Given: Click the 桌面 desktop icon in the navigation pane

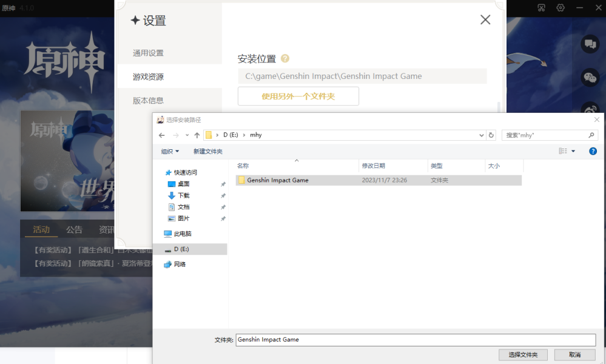Looking at the screenshot, I should click(172, 184).
